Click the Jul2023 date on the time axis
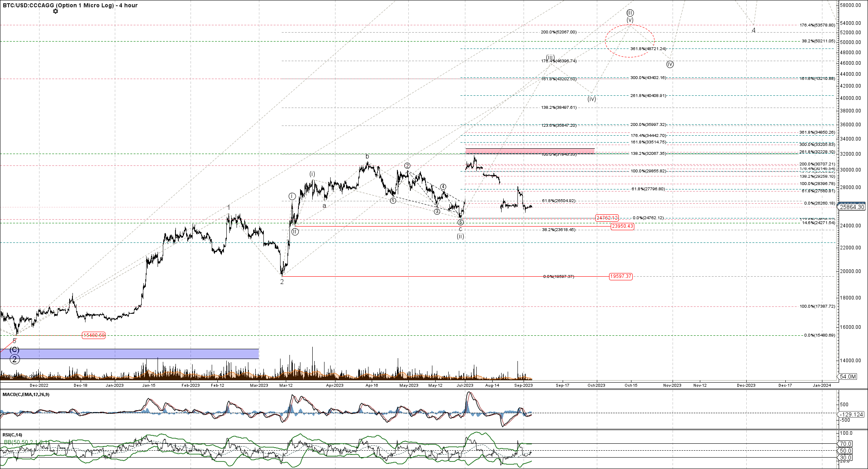 pos(465,385)
